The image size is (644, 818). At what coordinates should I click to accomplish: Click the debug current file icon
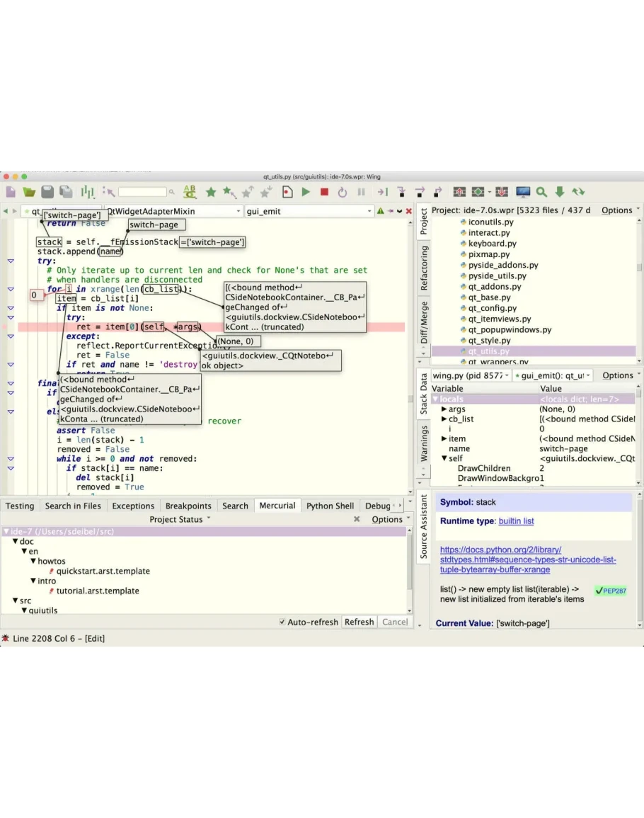coord(287,192)
